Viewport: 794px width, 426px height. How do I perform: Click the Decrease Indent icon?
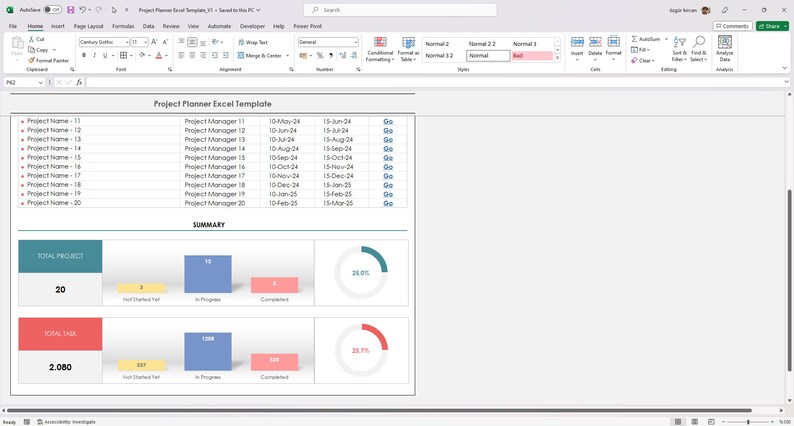(215, 55)
